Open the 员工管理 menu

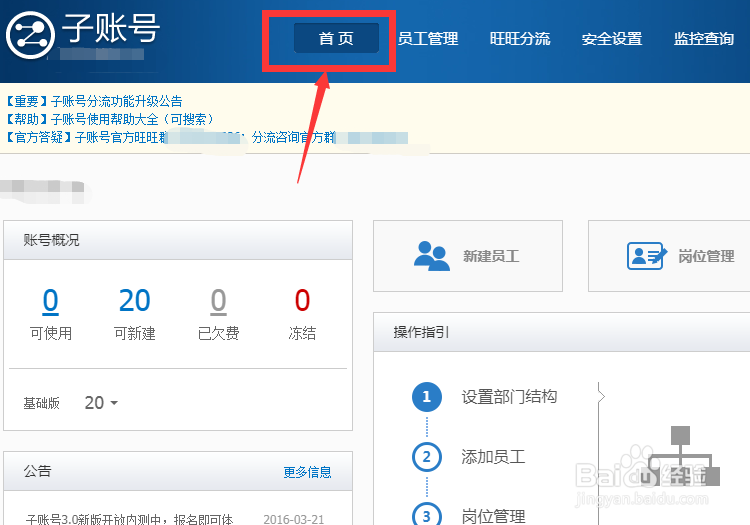tap(428, 39)
